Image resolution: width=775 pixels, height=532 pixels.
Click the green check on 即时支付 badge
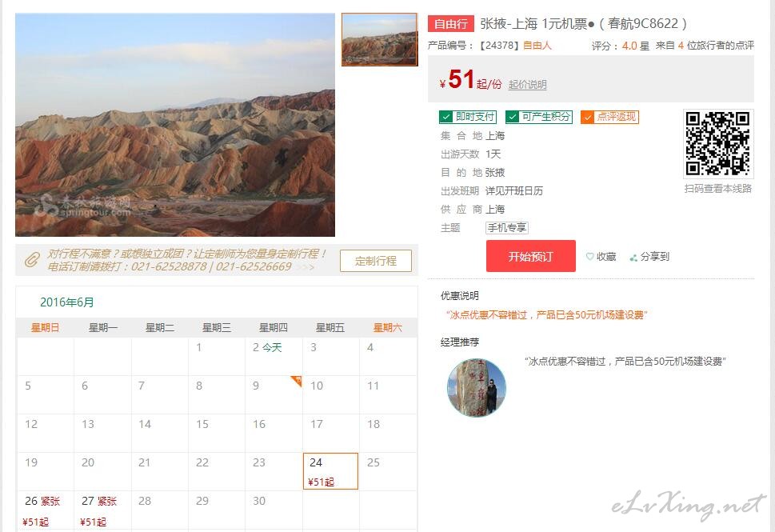pyautogui.click(x=445, y=117)
